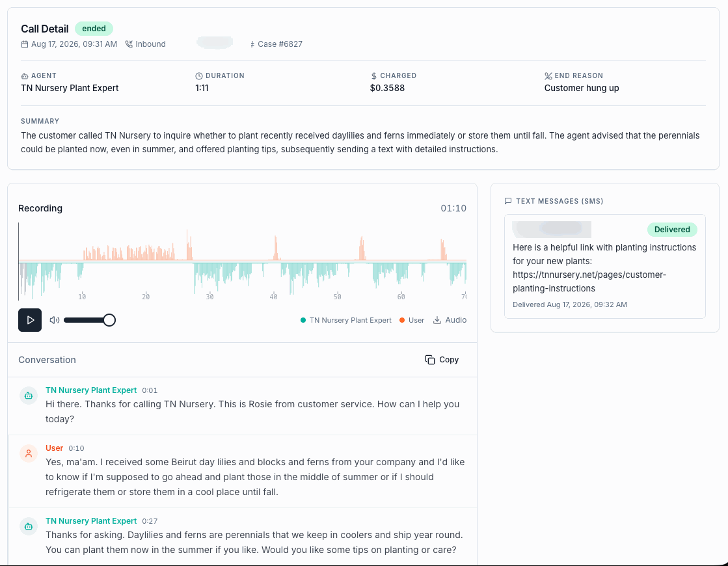Click the calendar icon by call date
Viewport: 728px width, 566px height.
pos(25,44)
